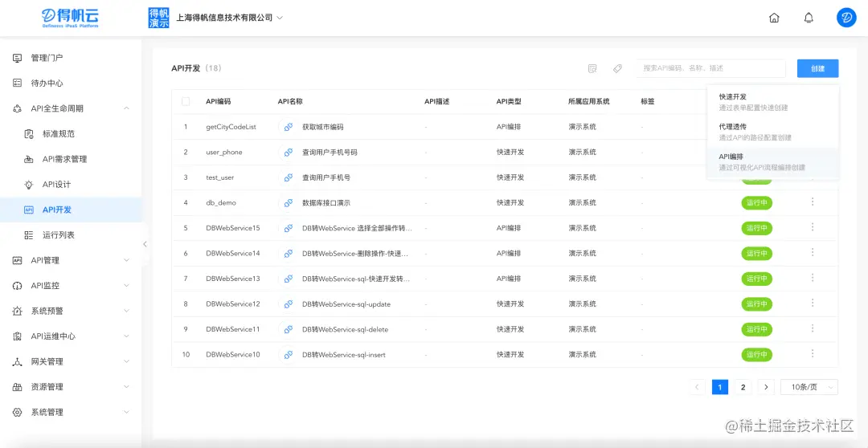Open more options for db_demo row

(812, 202)
